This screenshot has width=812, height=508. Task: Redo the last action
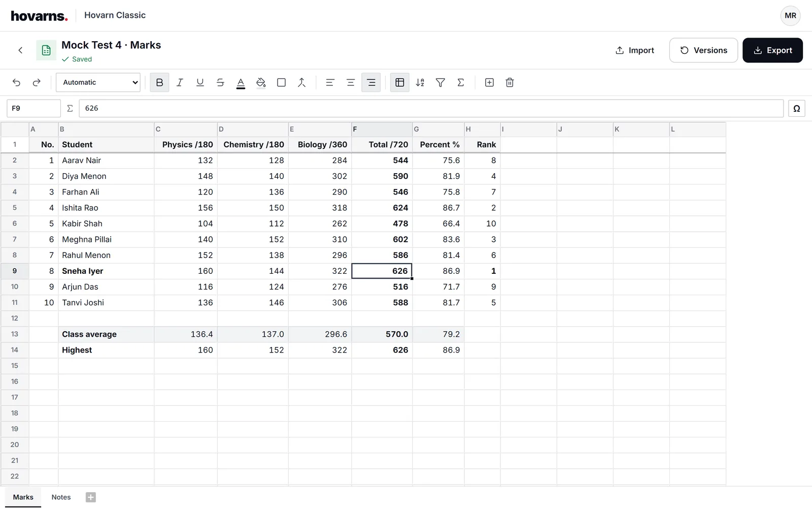pyautogui.click(x=37, y=82)
